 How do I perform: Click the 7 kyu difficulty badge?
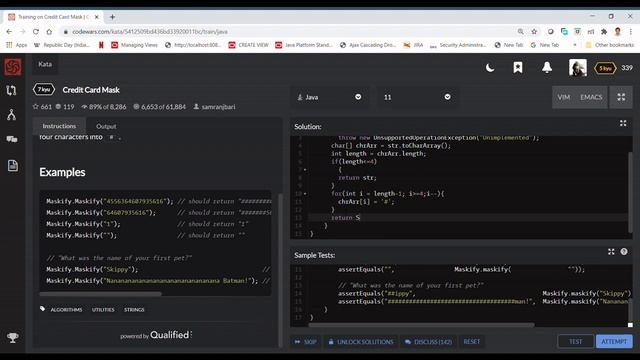pyautogui.click(x=44, y=89)
